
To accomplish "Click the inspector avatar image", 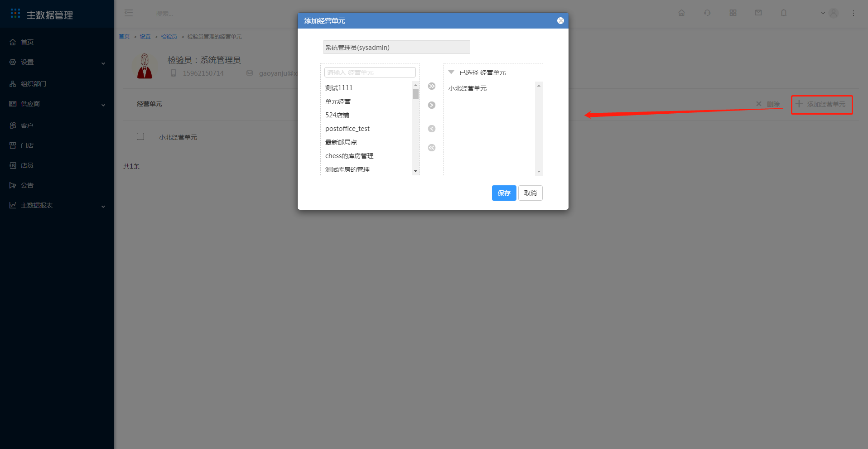I will tap(145, 66).
